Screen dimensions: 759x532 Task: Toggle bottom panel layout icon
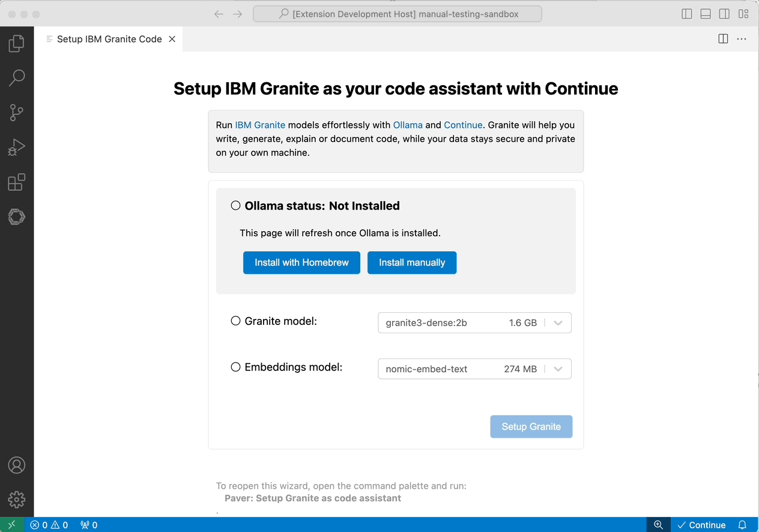pos(706,14)
